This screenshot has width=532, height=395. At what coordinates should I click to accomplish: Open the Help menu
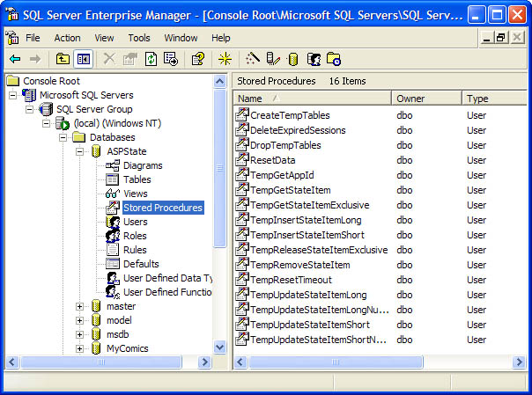[221, 38]
